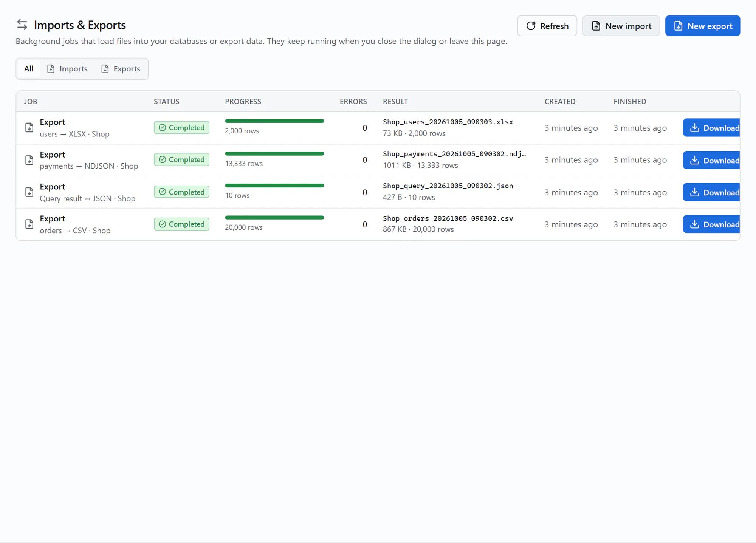Click the file icon of payments NDJSON export
This screenshot has height=543, width=756.
29,160
